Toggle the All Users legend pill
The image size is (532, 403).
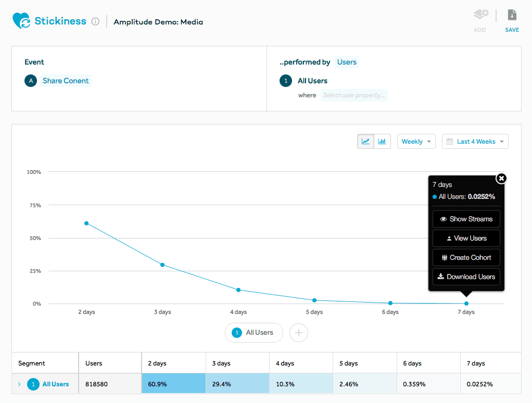(254, 333)
